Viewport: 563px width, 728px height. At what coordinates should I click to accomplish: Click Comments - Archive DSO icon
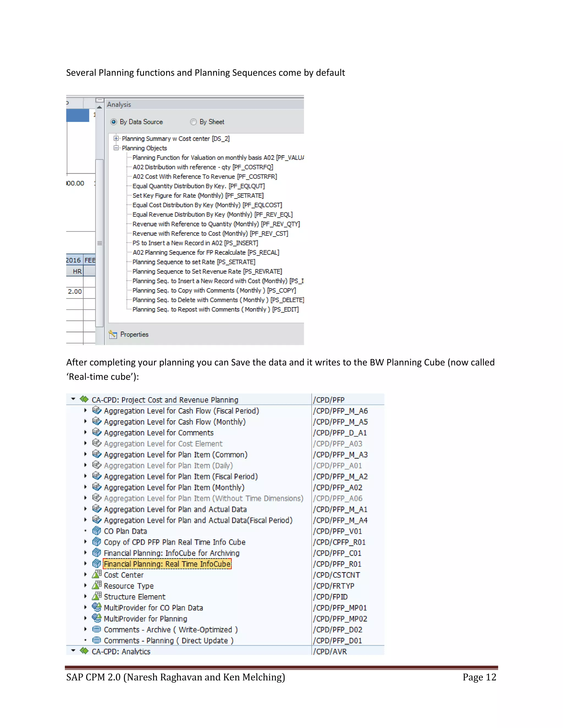[97, 629]
